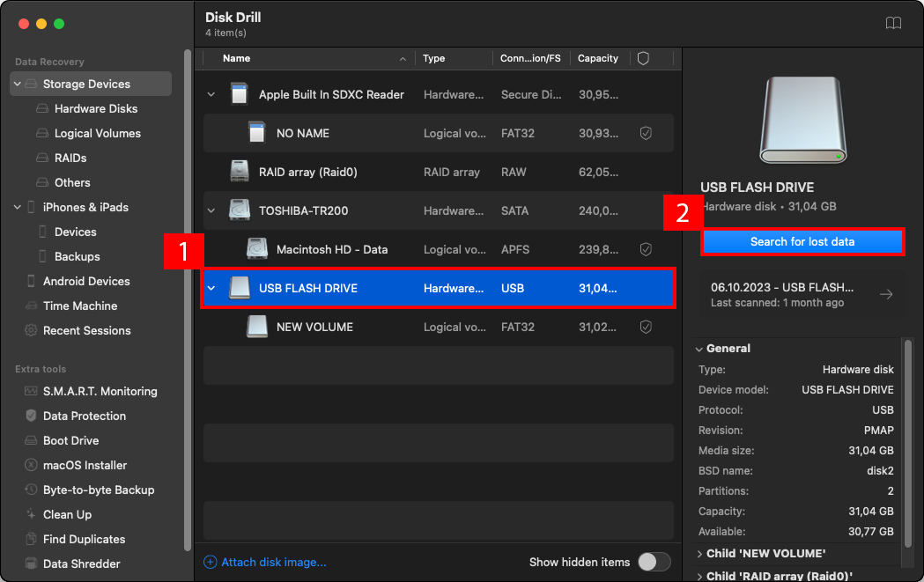Image resolution: width=924 pixels, height=582 pixels.
Task: Click the Search for lost data button
Action: 802,241
